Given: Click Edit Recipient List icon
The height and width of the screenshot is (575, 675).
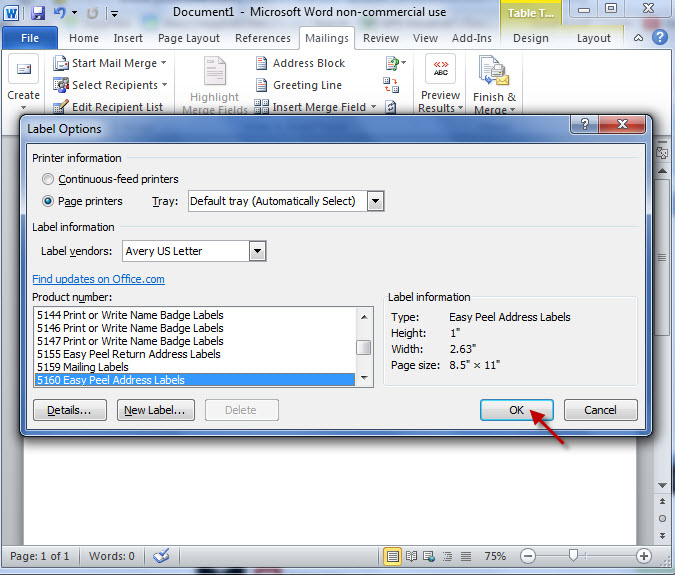Looking at the screenshot, I should click(61, 106).
